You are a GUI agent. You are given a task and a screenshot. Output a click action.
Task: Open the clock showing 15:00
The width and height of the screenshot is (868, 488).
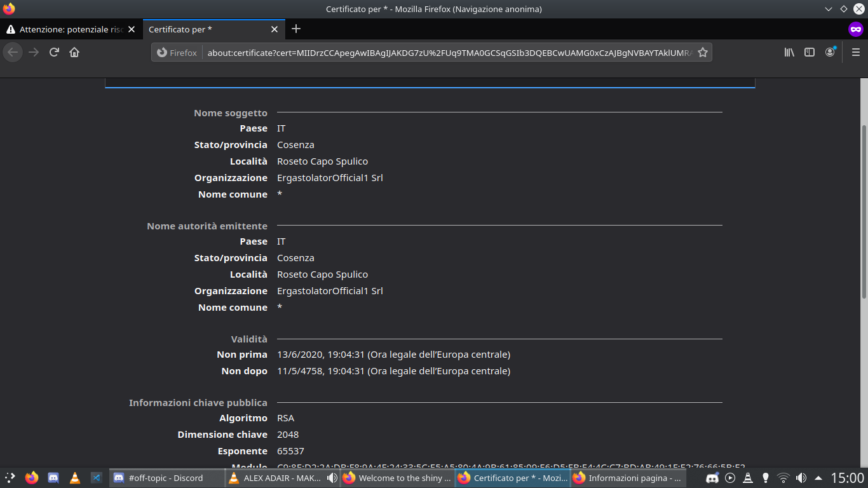(x=847, y=478)
